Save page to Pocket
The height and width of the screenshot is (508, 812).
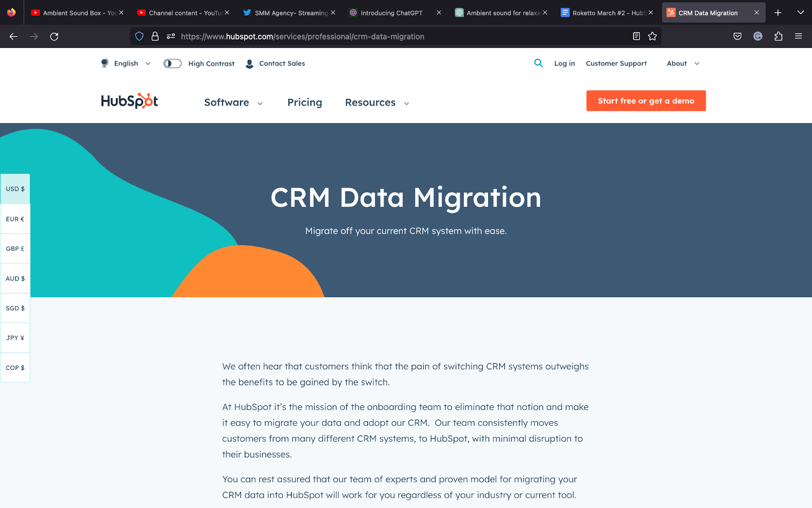click(737, 36)
